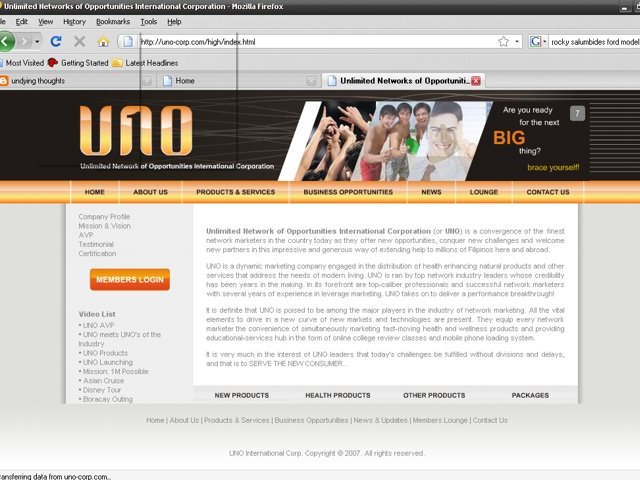Open the URL history dropdown arrow
This screenshot has width=640, height=480.
(x=517, y=42)
